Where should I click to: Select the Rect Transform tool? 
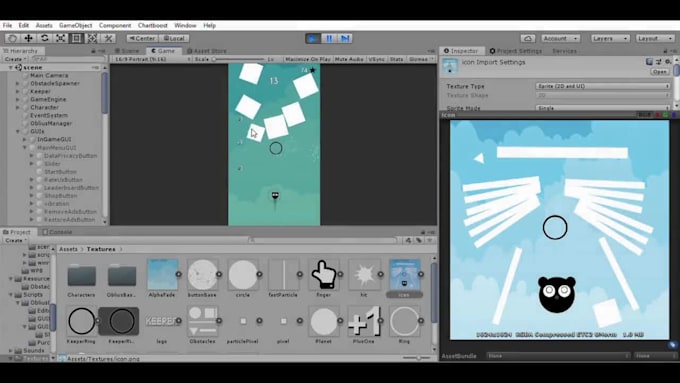pos(76,38)
